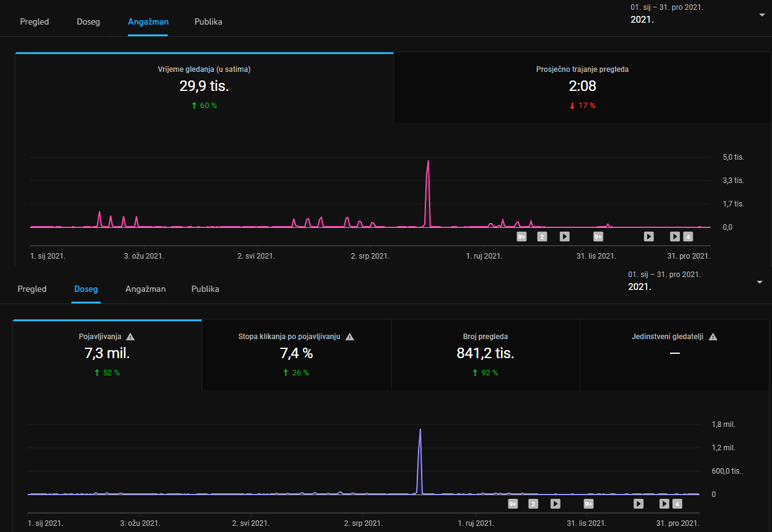
Task: Click the warning icon beside Pojavljivanja
Action: pos(130,337)
